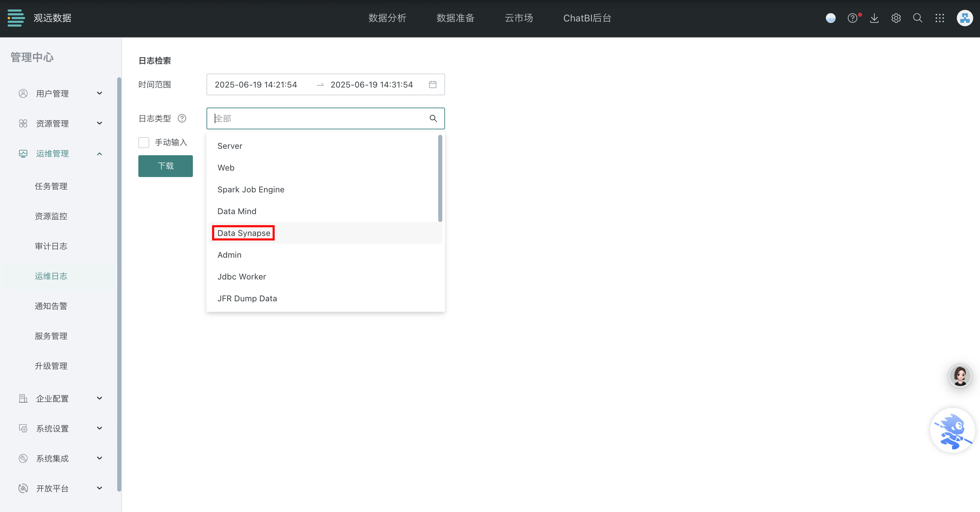Open 任务管理 in sidebar

pos(51,186)
